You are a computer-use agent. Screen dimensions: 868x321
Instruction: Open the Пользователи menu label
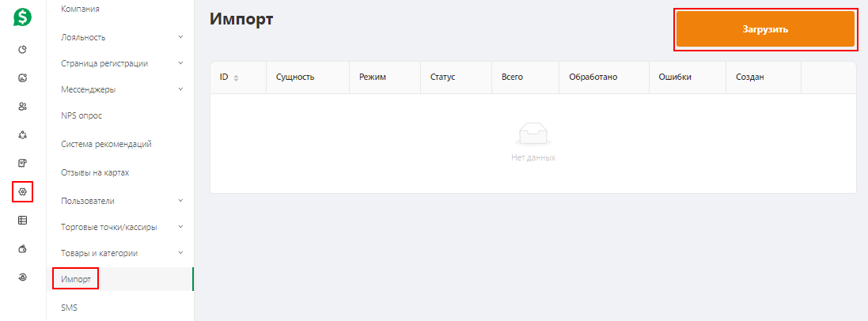pos(88,201)
